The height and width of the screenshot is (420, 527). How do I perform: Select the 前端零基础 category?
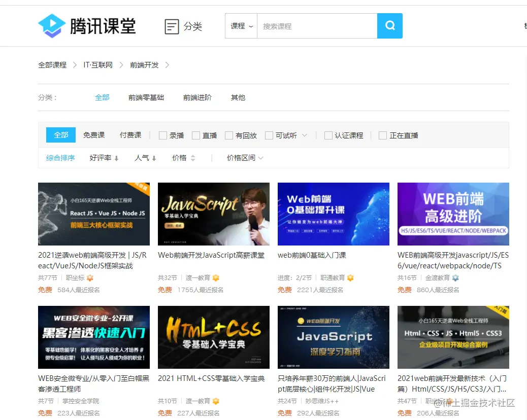[146, 97]
